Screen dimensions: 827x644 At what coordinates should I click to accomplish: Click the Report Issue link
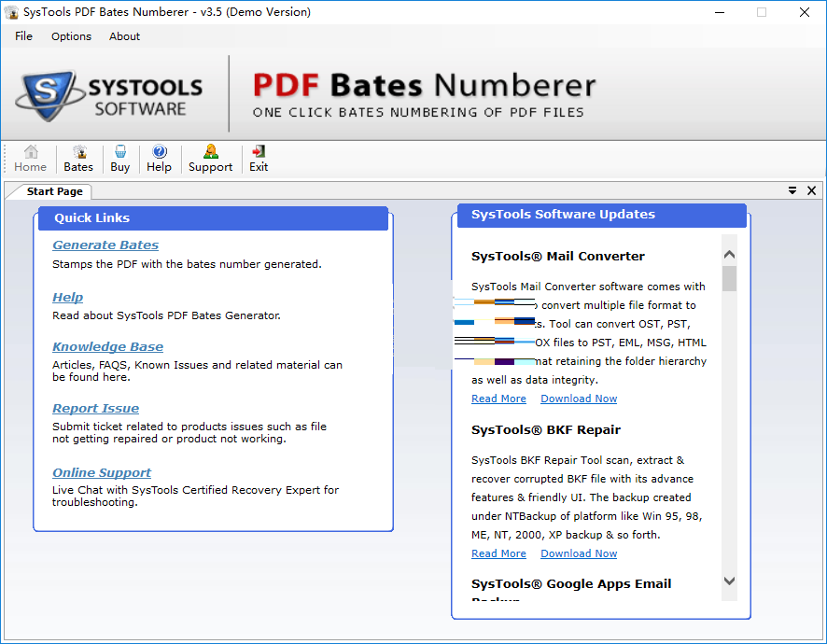(x=95, y=409)
